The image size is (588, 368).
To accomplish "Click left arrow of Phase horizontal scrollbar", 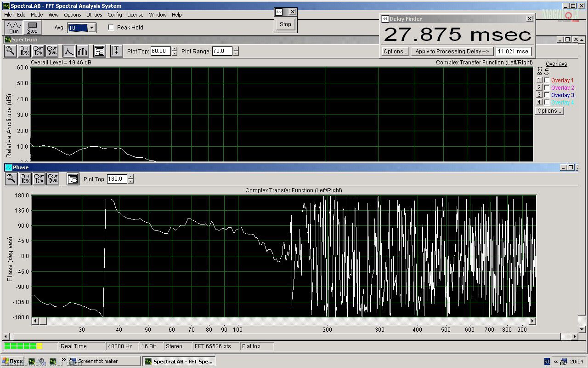I will pyautogui.click(x=35, y=321).
